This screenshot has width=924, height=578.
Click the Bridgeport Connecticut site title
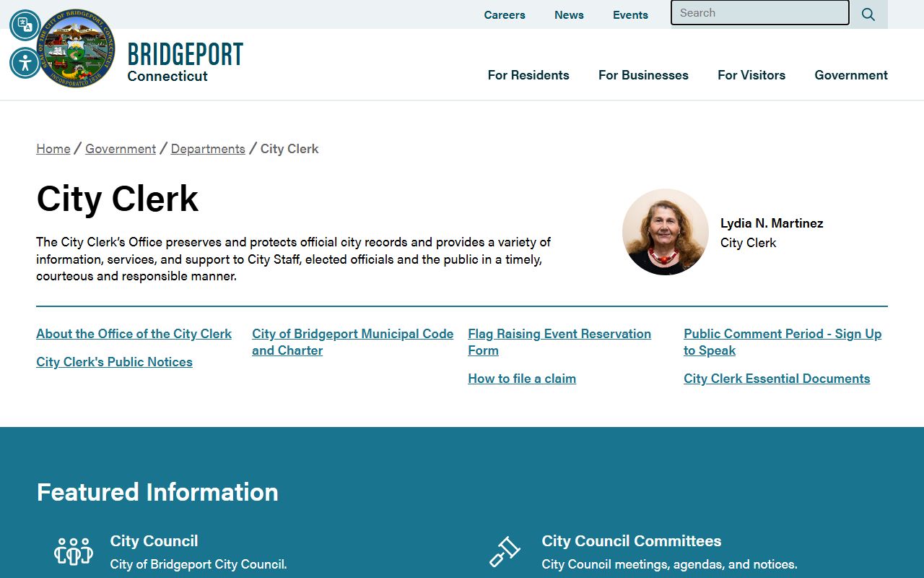coord(185,62)
